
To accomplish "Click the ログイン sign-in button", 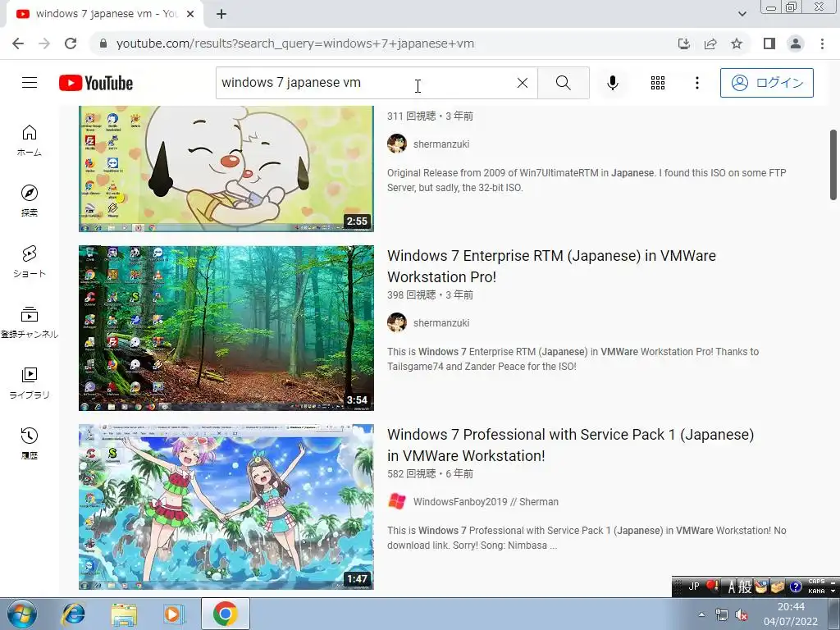I will tap(767, 83).
